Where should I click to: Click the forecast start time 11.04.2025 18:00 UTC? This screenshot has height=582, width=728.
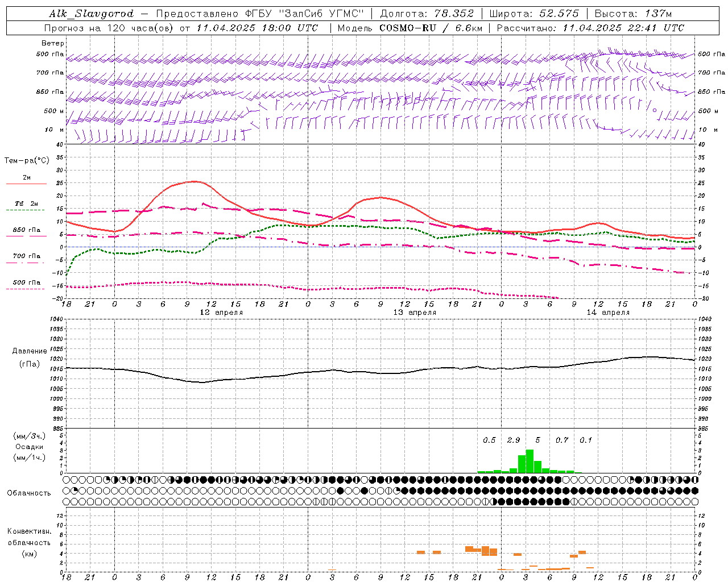[257, 28]
